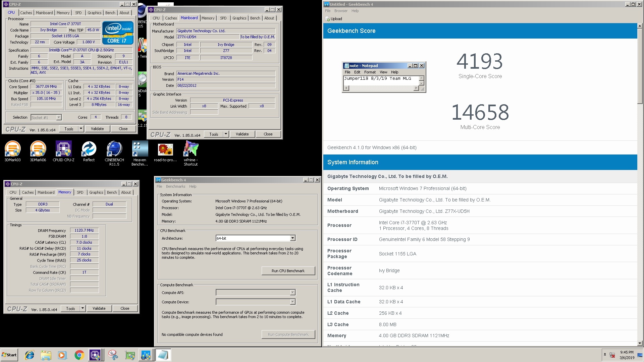Open the 3DMark03 desktop shortcut

(x=12, y=151)
